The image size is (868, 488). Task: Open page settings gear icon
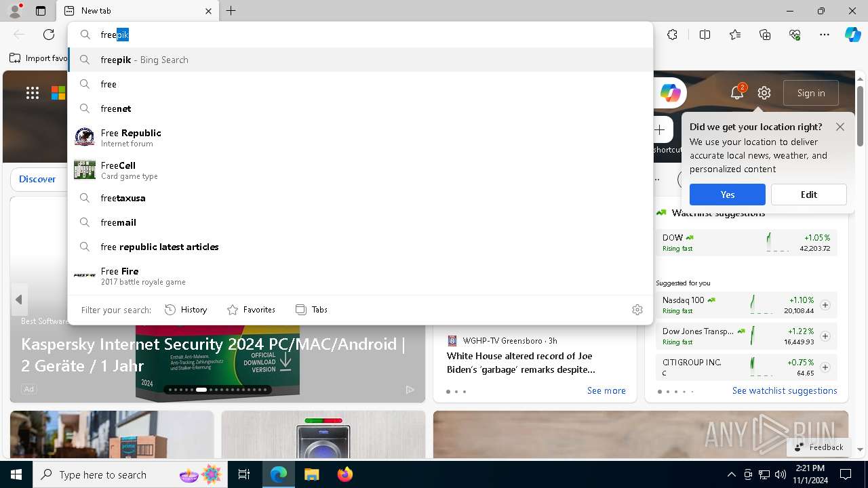coord(764,93)
